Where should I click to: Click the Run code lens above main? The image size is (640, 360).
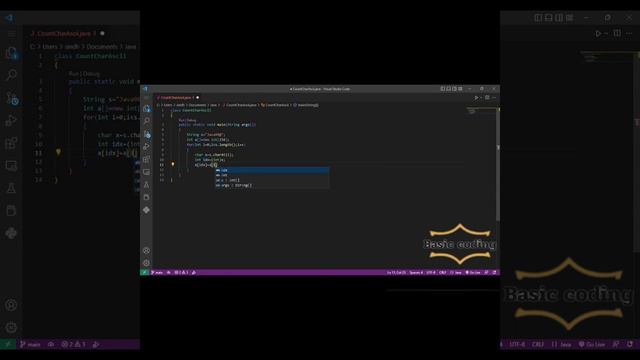(181, 120)
